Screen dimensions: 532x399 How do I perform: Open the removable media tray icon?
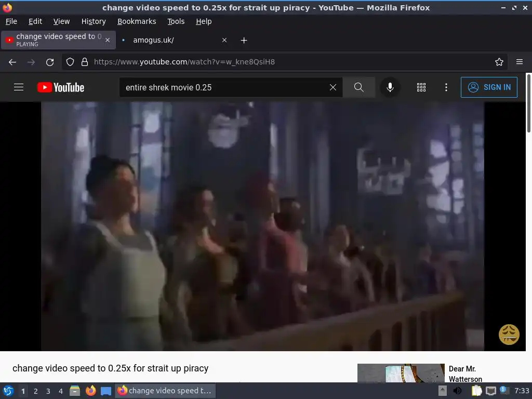point(443,391)
